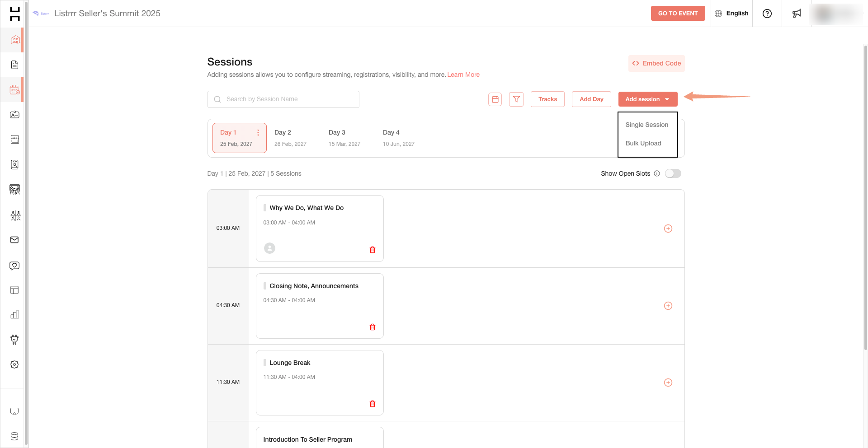Choose Bulk Upload from the menu

pyautogui.click(x=643, y=143)
